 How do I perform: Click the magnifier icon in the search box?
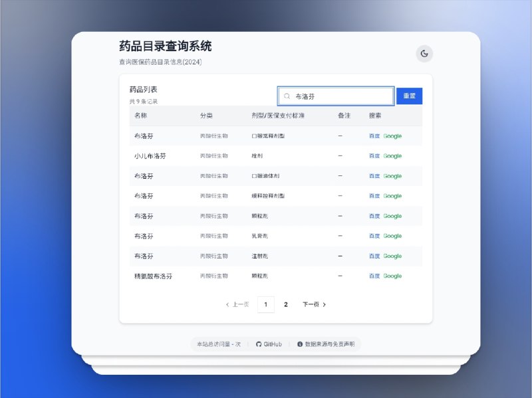(287, 96)
